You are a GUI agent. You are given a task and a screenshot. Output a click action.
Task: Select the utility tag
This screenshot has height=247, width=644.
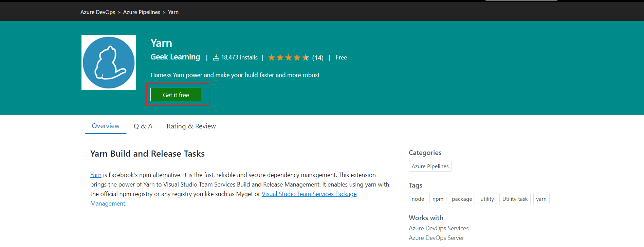(x=487, y=199)
